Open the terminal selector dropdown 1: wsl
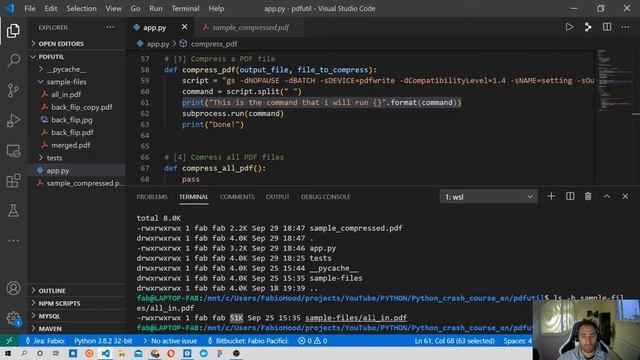Viewport: 640px width, 360px height. (x=489, y=197)
